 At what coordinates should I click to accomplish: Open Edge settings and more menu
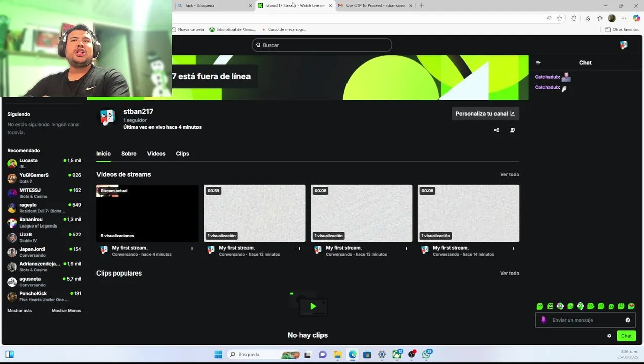[623, 18]
